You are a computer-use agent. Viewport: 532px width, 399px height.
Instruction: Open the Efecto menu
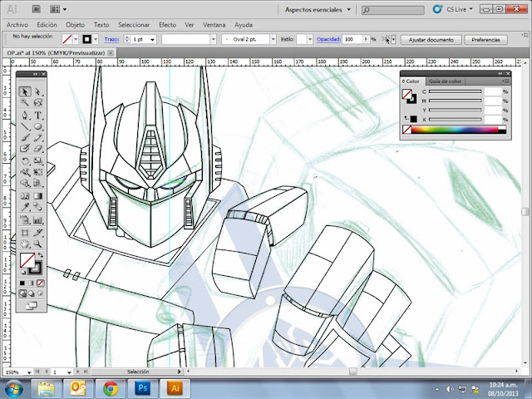point(167,25)
